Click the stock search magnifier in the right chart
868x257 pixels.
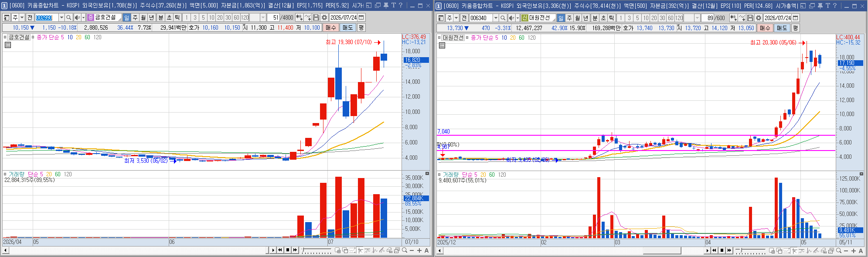tap(503, 18)
